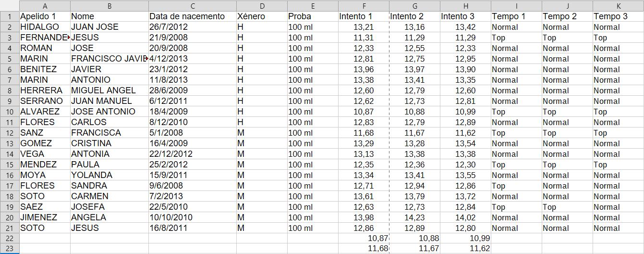Screen dimensions: 644x254
Task: Select the cell with date 16/8/2011
Action: pyautogui.click(x=193, y=228)
